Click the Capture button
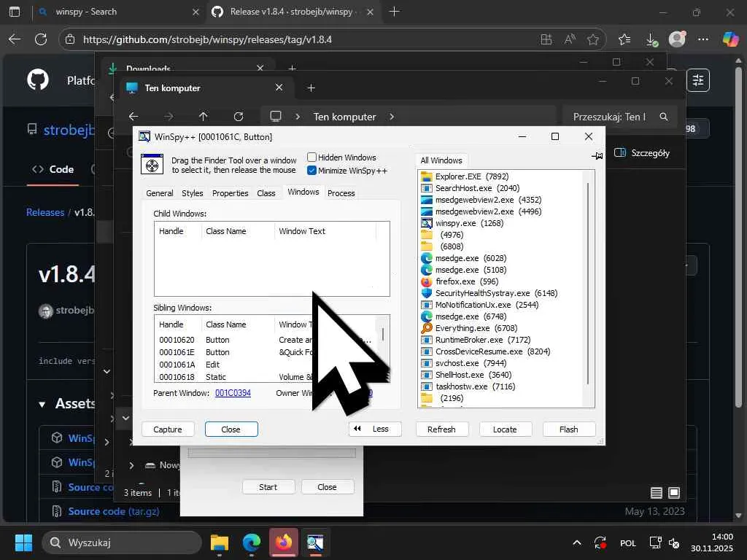 [x=168, y=429]
